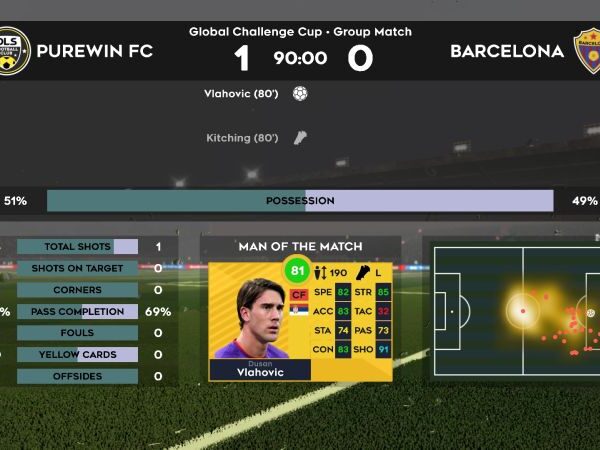
Task: Click the assist boot icon beside Kitching (80')
Action: pyautogui.click(x=300, y=138)
